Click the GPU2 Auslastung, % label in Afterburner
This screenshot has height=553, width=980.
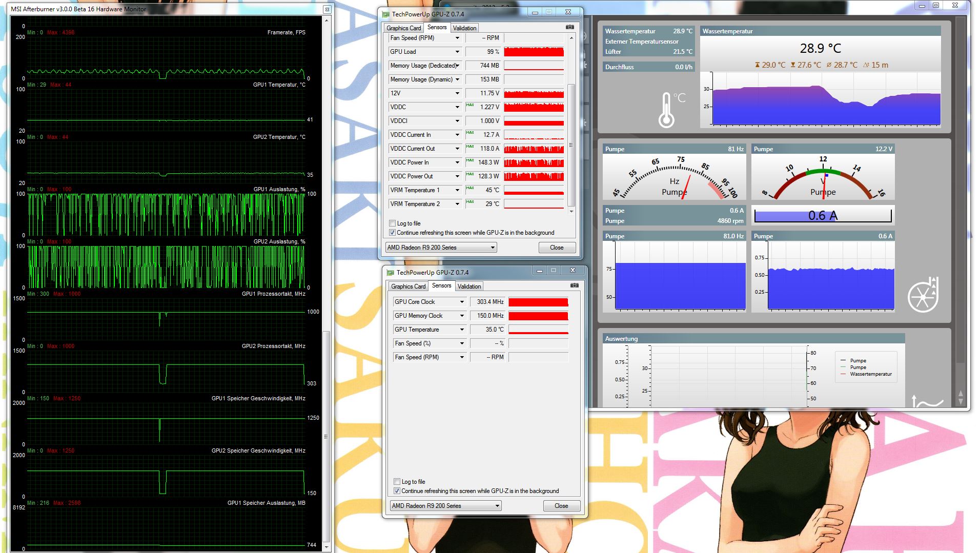coord(279,241)
